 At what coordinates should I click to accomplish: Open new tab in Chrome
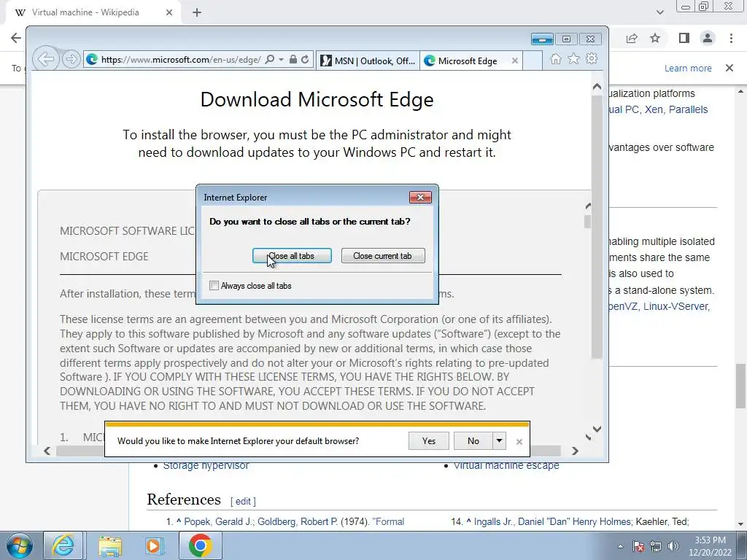(197, 12)
